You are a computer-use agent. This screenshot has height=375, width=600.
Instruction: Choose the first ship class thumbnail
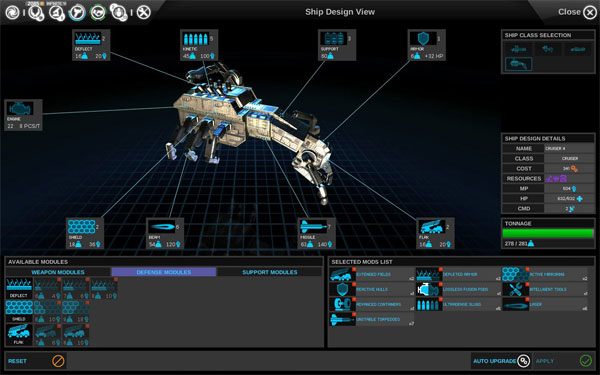tap(518, 49)
